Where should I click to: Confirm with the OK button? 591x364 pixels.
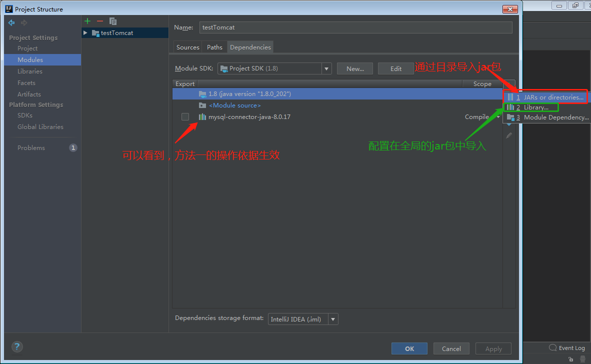click(409, 348)
